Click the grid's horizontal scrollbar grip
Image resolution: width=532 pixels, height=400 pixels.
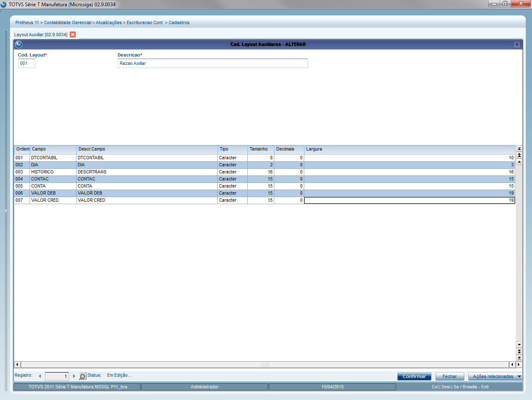pos(265,365)
